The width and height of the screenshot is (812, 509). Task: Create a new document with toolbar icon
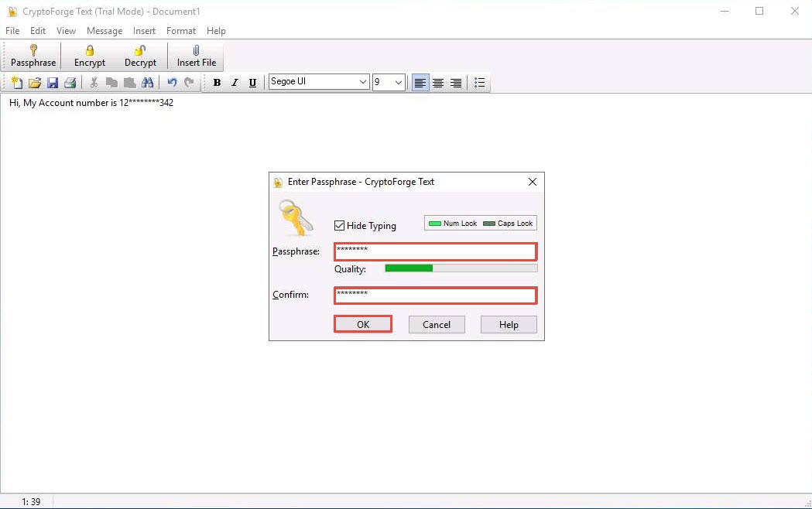click(16, 83)
